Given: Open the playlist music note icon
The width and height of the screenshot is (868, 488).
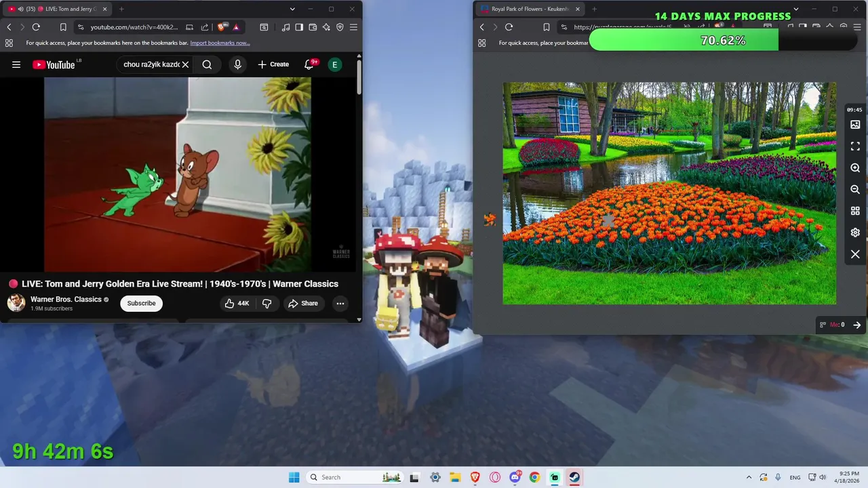Looking at the screenshot, I should coord(285,27).
